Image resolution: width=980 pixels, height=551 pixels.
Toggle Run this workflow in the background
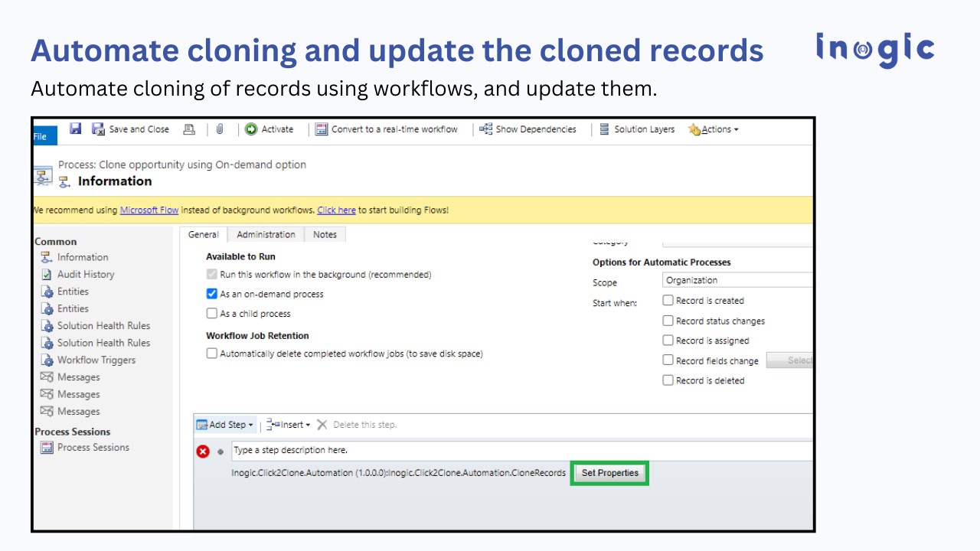click(x=212, y=274)
